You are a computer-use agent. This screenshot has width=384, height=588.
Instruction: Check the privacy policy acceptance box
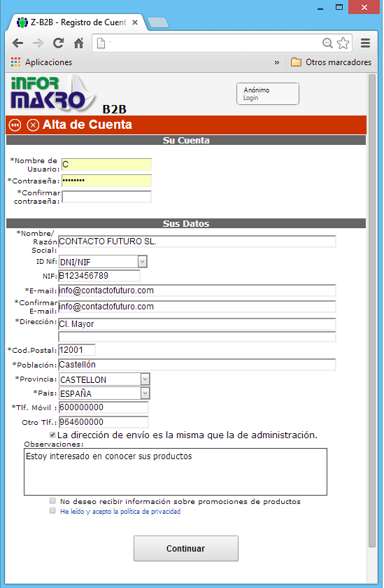[52, 511]
